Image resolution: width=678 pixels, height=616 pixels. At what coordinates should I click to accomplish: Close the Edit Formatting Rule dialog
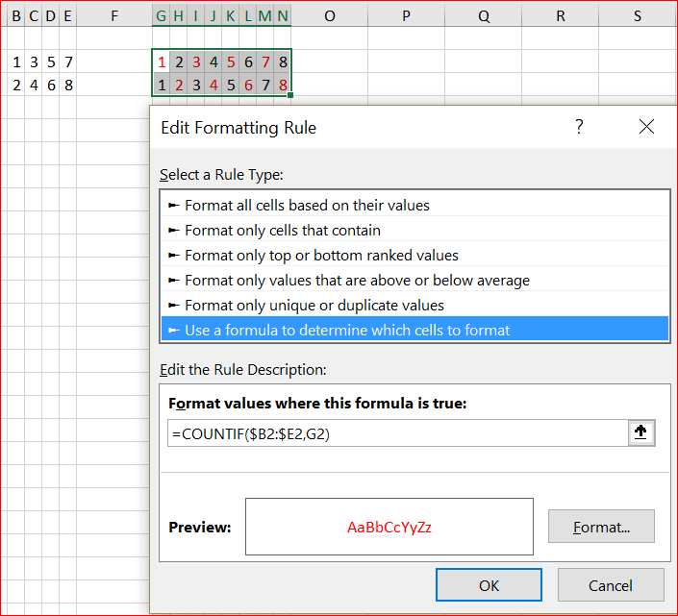646,127
